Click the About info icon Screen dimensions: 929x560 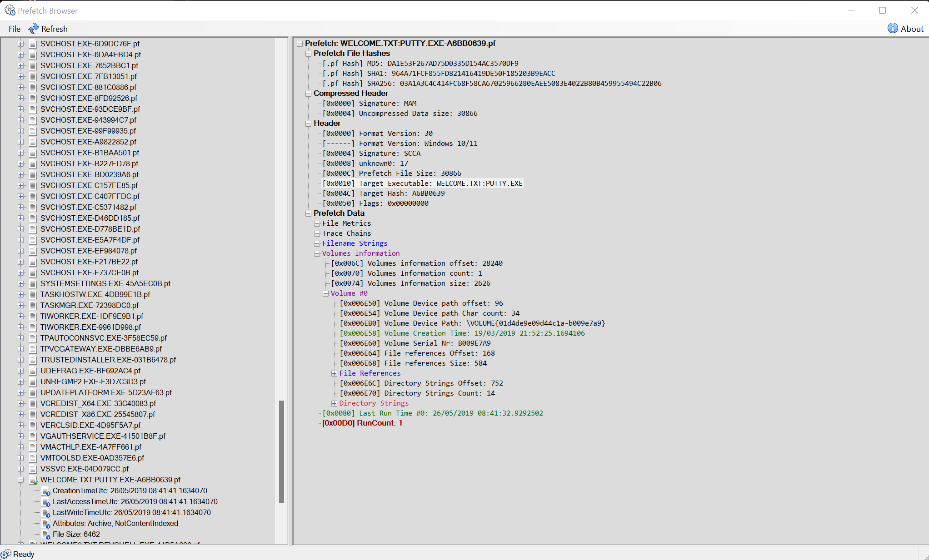(x=893, y=29)
